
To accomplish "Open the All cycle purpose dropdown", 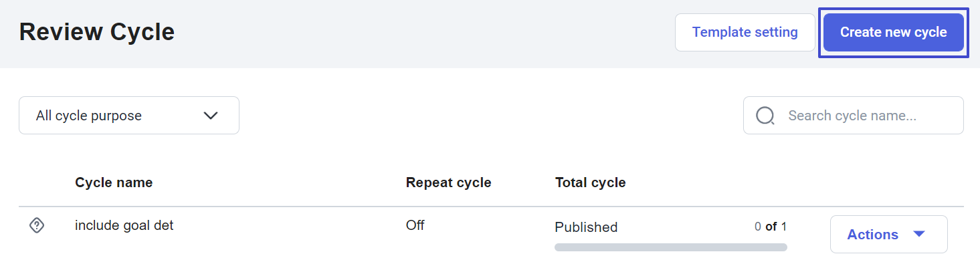I will coord(129,115).
